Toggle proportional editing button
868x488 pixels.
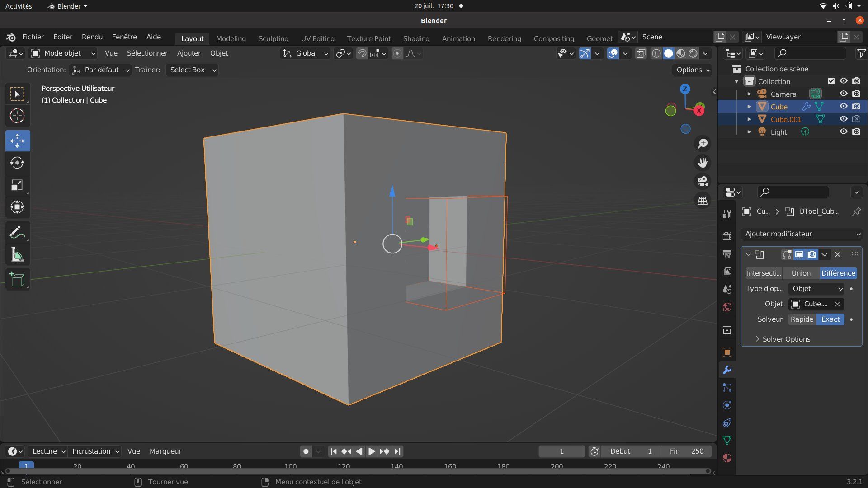(397, 54)
